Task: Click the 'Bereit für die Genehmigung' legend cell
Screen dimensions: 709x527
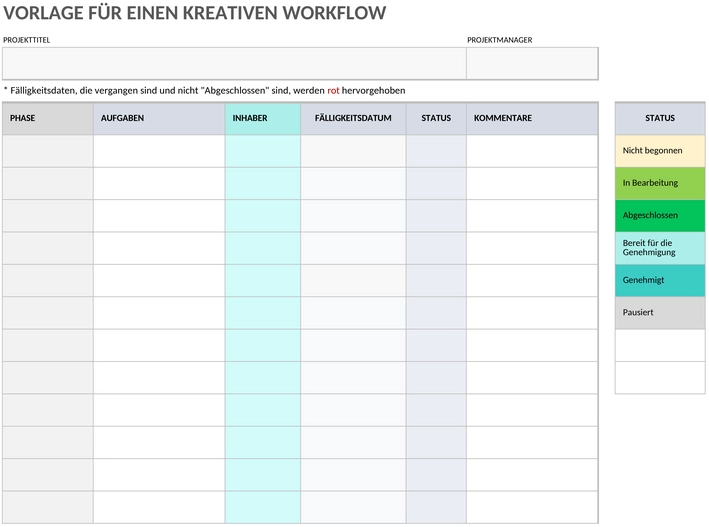Action: (x=660, y=248)
